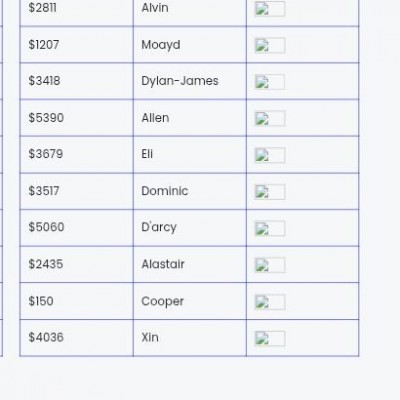Viewport: 400px width, 400px height.
Task: Click the broken image icon in Alvin's row
Action: pyautogui.click(x=270, y=9)
